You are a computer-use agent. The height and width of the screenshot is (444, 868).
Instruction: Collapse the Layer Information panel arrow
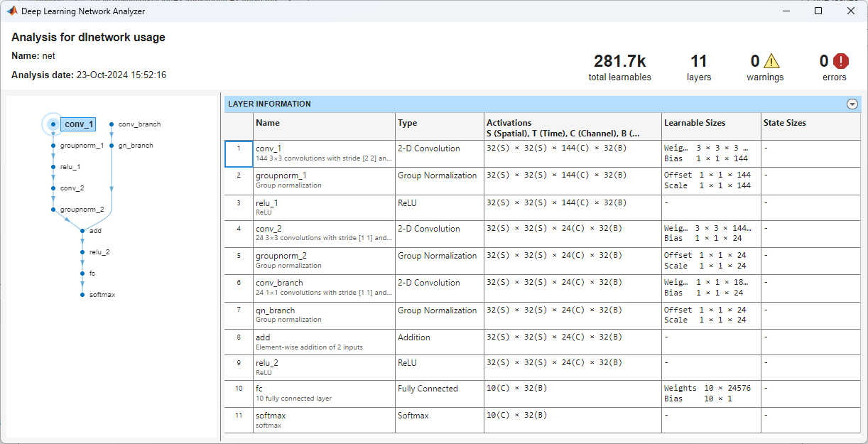(852, 104)
